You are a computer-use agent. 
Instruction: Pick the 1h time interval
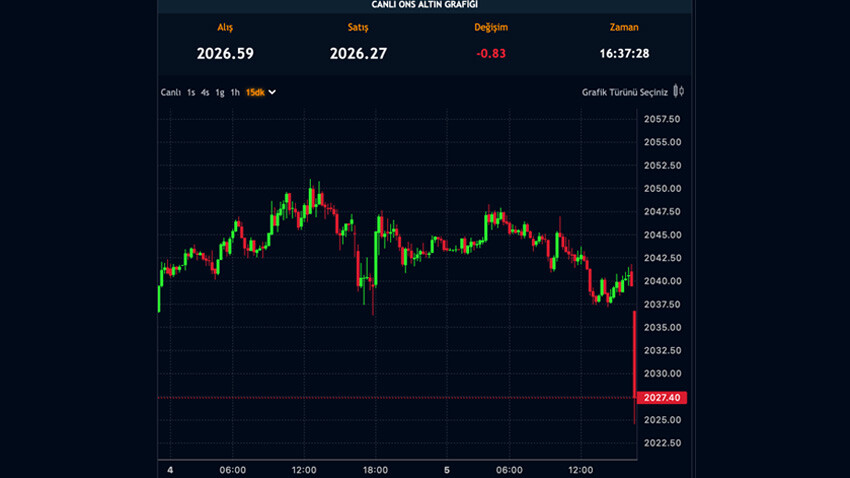[x=235, y=92]
